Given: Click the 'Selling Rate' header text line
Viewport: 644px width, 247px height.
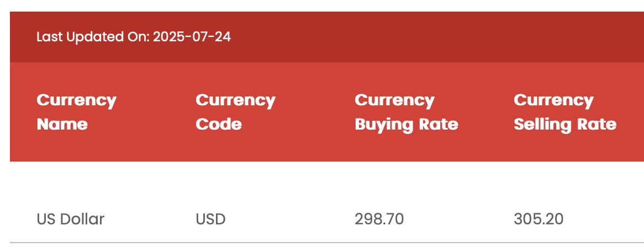Looking at the screenshot, I should point(564,125).
